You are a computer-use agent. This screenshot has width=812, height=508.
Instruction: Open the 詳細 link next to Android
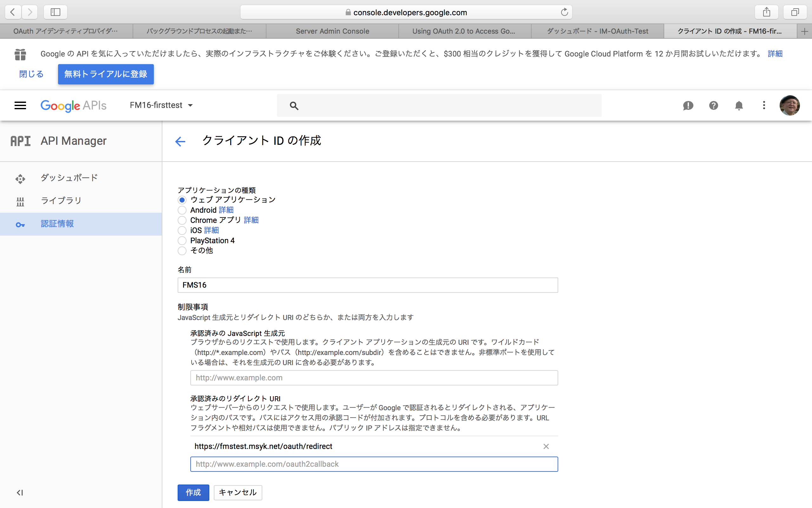[226, 210]
